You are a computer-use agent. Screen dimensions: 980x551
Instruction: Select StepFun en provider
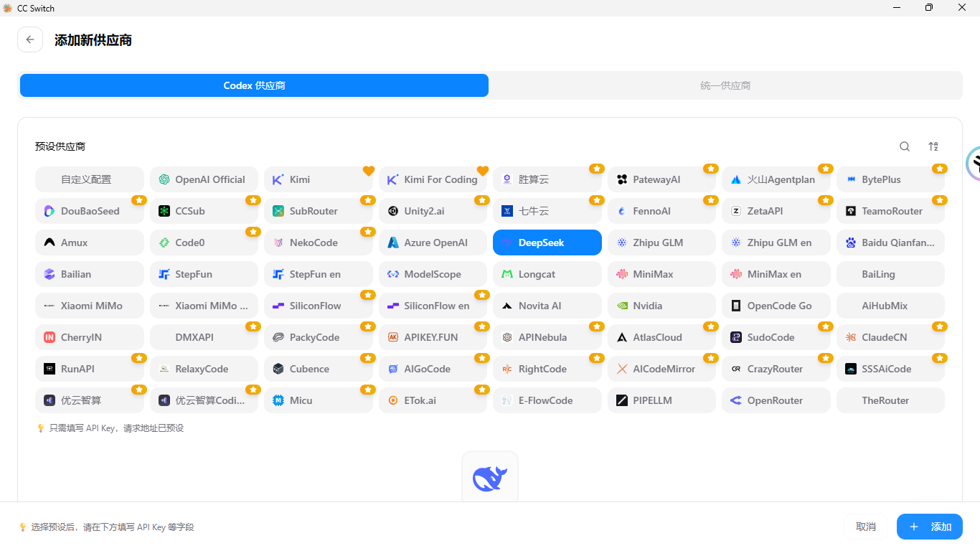tap(319, 274)
